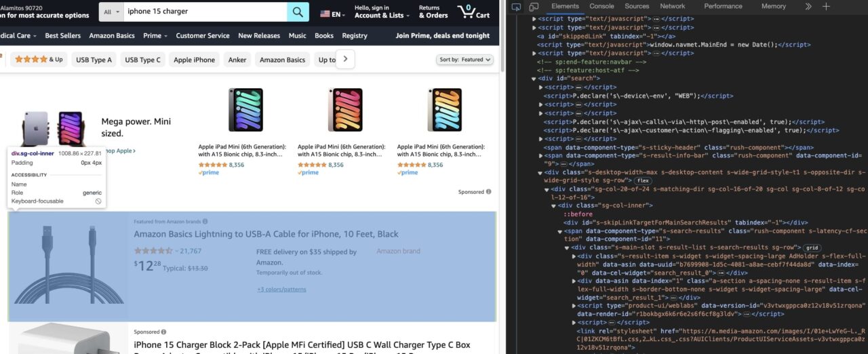Open Customer Service link

coord(203,36)
